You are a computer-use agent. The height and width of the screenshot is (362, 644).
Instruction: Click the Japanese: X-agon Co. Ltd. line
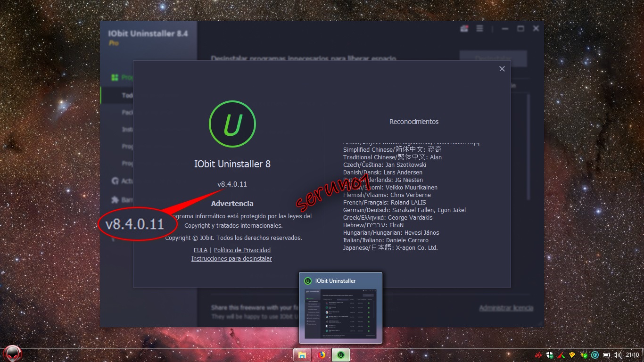(390, 247)
